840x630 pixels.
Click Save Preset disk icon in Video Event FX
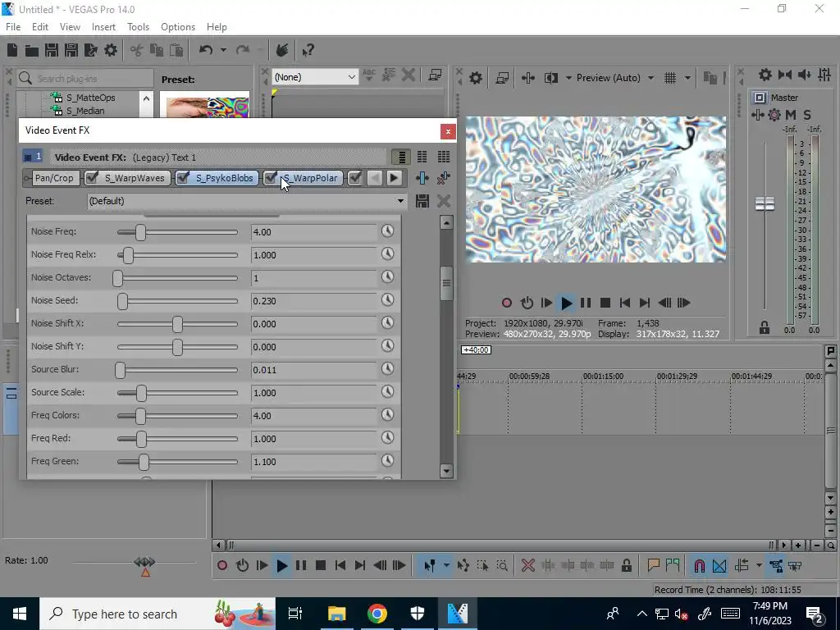[422, 202]
